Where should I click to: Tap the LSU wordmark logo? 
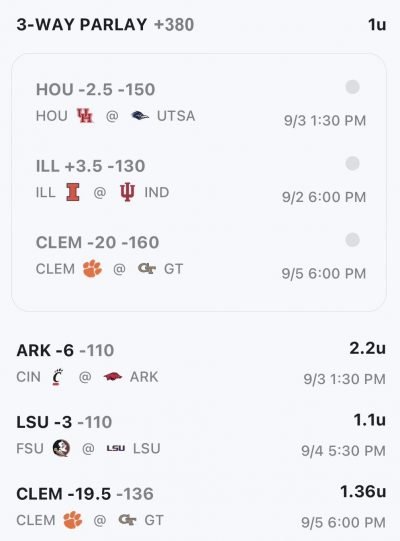(x=116, y=448)
